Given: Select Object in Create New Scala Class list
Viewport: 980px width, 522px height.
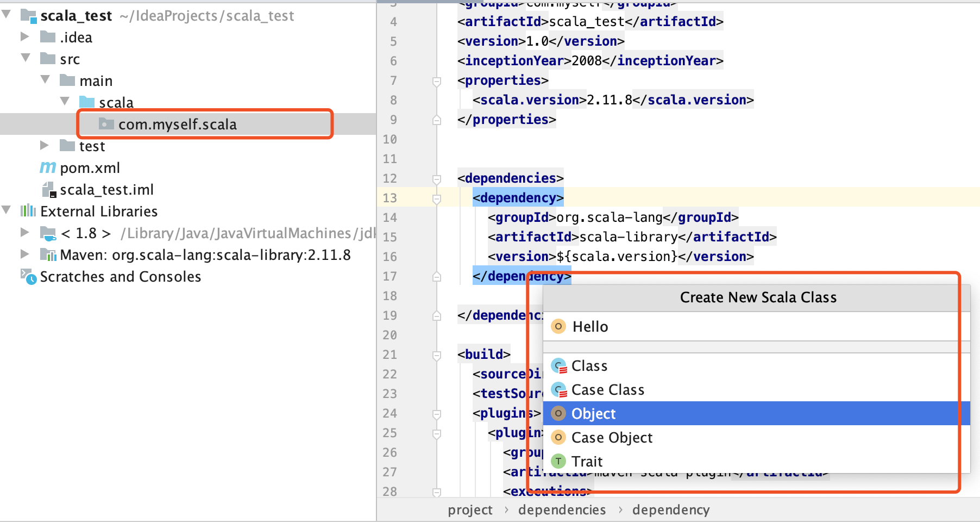Looking at the screenshot, I should [x=593, y=414].
